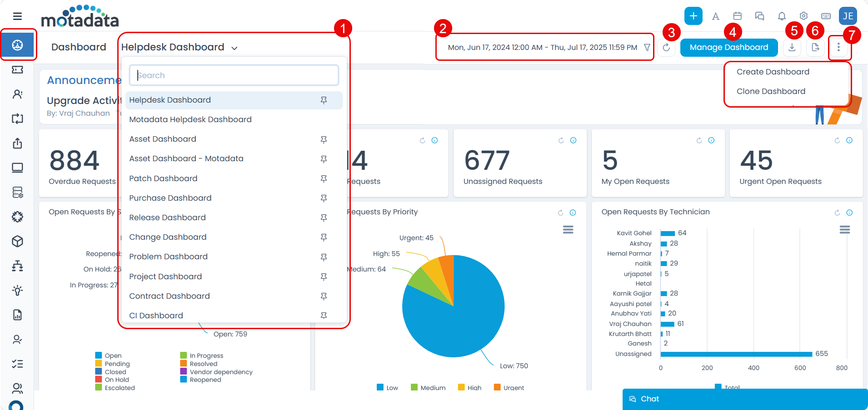The width and height of the screenshot is (868, 410).
Task: Click the dashboard icon in the sidebar
Action: (18, 45)
